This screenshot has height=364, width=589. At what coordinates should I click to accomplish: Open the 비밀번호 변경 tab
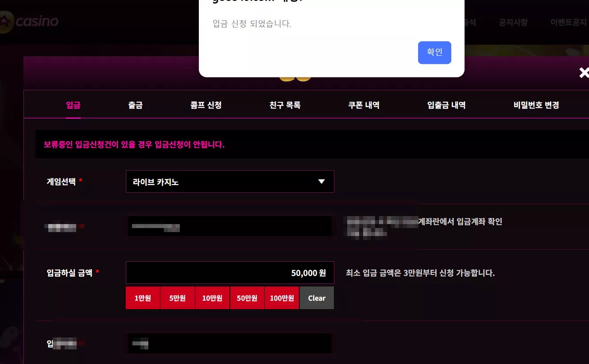coord(536,105)
